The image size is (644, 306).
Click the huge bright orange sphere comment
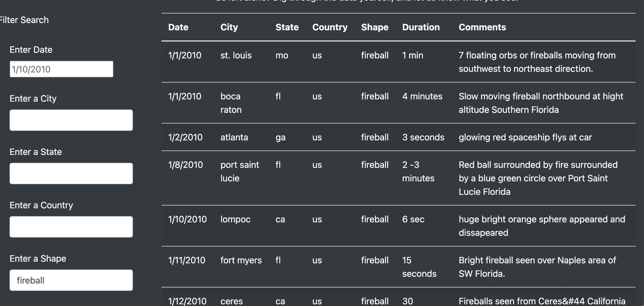[x=542, y=226]
